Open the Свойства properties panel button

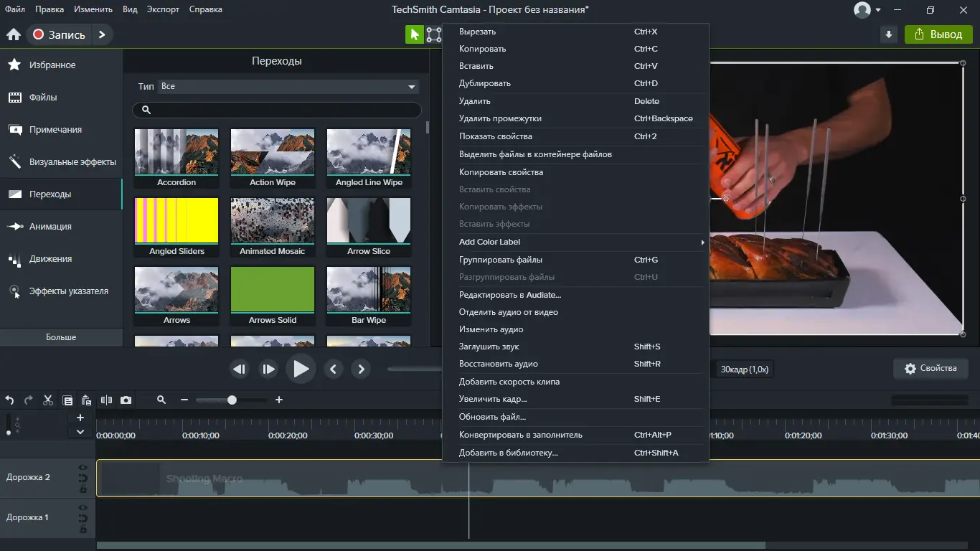coord(930,369)
